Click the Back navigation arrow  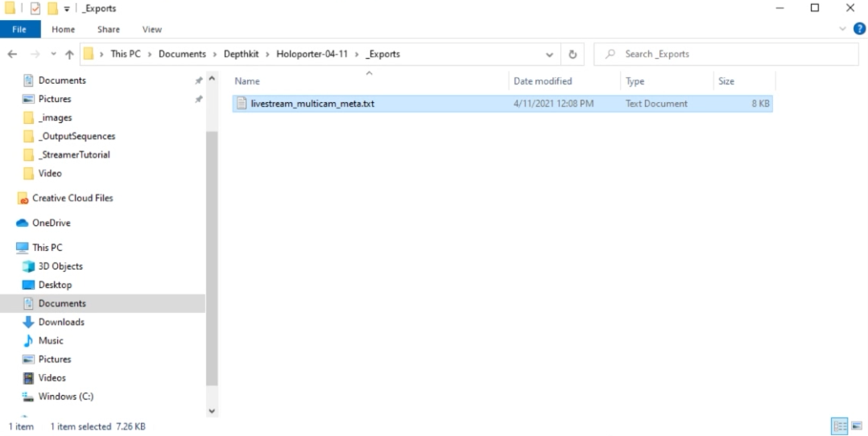pos(12,54)
